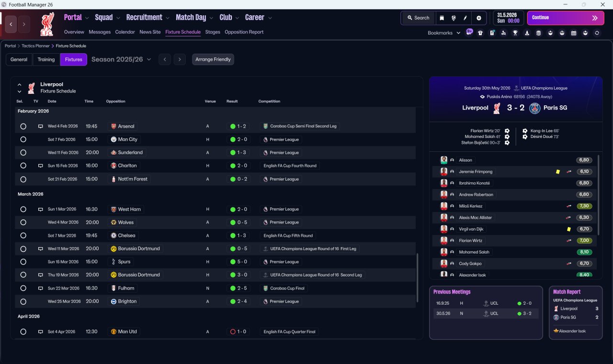
Task: Switch to the Training tab
Action: (46, 59)
